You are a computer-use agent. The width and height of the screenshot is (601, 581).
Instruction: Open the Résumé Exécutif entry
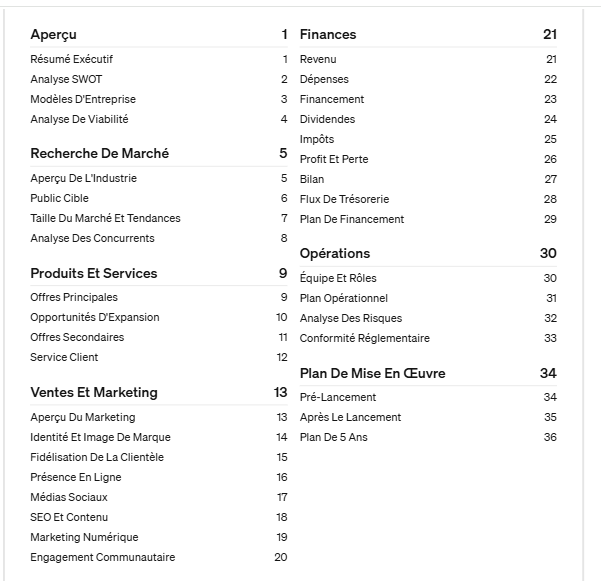(x=159, y=59)
